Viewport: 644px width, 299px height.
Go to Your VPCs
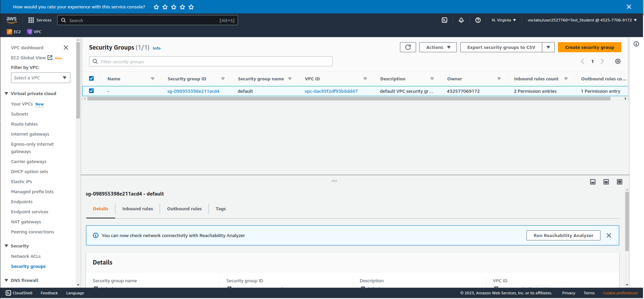coord(22,104)
